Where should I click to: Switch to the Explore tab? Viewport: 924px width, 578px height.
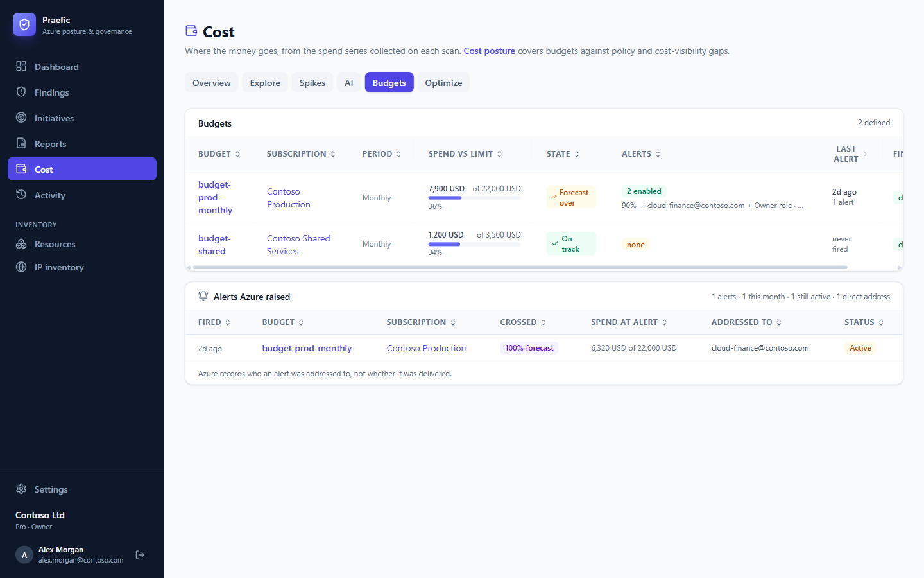coord(265,83)
